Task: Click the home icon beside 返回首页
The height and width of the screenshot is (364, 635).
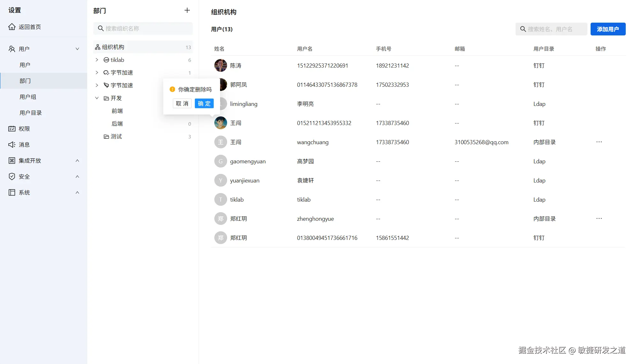Action: (x=12, y=27)
